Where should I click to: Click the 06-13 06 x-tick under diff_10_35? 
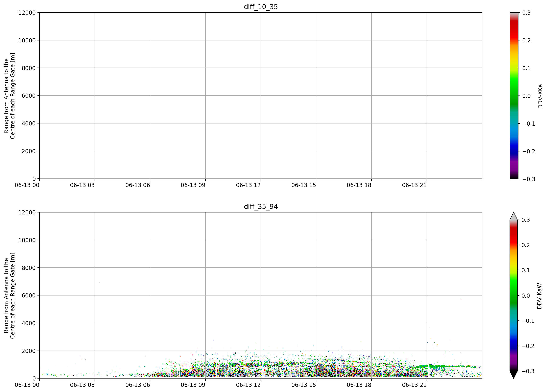(x=138, y=185)
